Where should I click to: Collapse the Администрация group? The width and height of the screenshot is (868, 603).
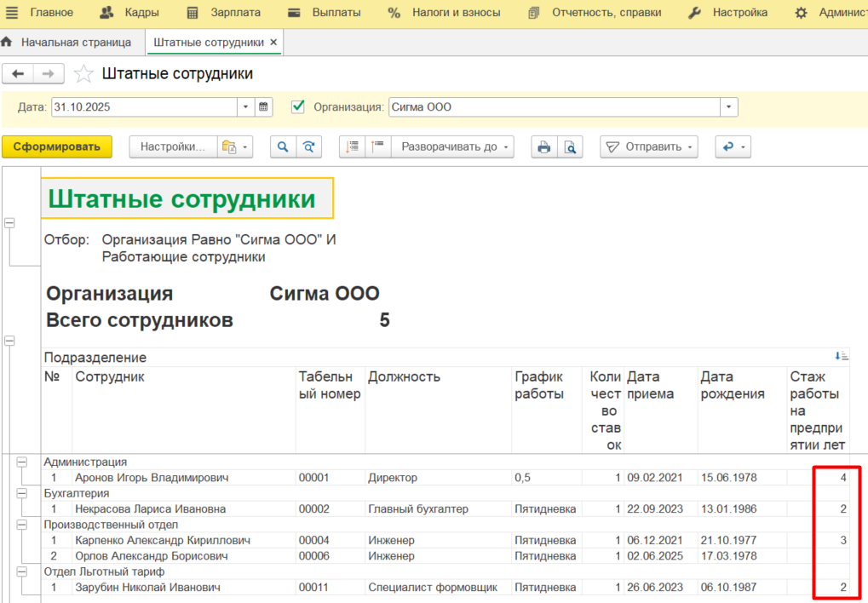point(21,462)
